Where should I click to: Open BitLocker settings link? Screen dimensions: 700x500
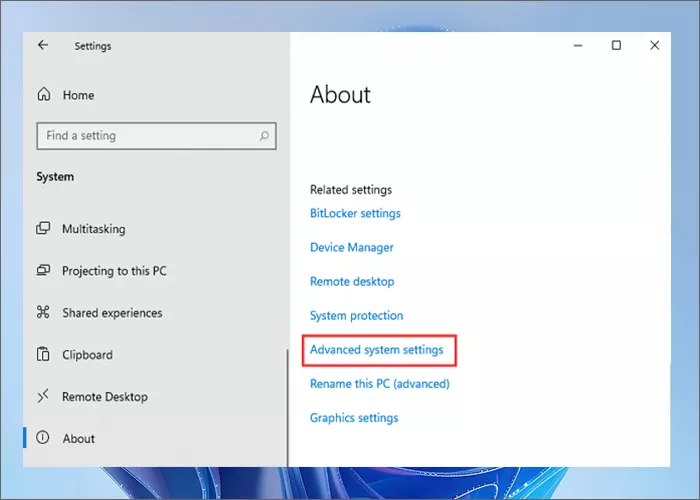pyautogui.click(x=355, y=213)
